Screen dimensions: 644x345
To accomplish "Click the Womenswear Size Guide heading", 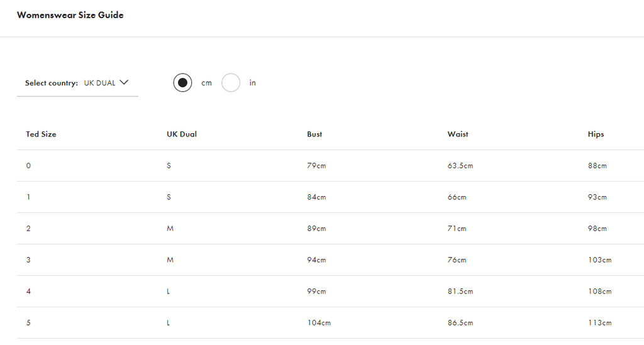I will click(x=70, y=15).
